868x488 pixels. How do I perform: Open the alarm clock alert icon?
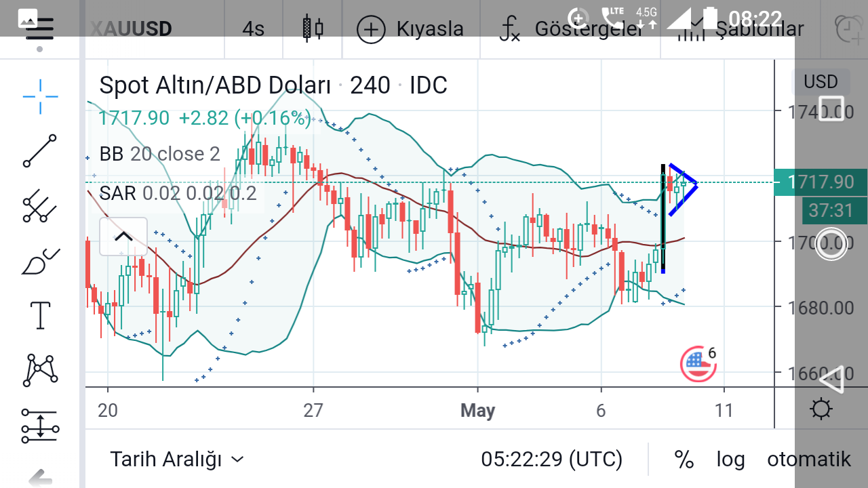tap(848, 29)
